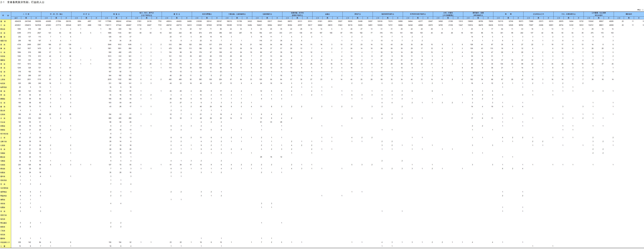Click the '采矿业' column header
644x252 pixels.
[86, 14]
